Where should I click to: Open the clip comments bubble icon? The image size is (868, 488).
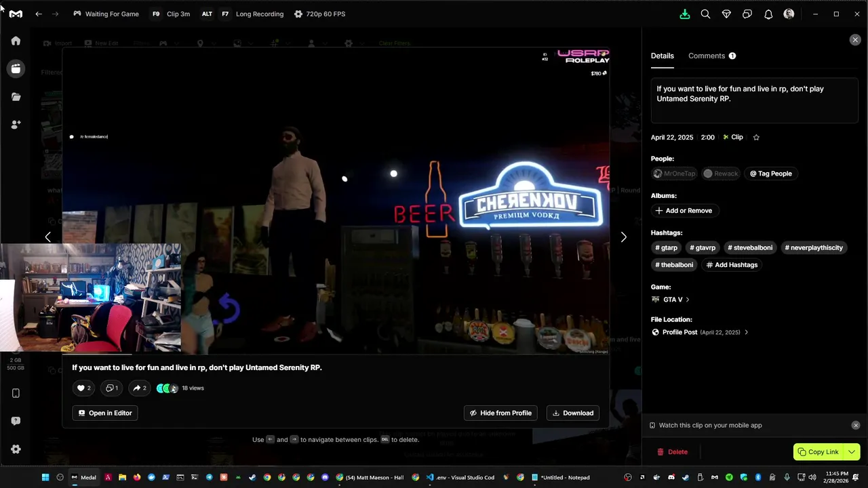[x=112, y=388]
